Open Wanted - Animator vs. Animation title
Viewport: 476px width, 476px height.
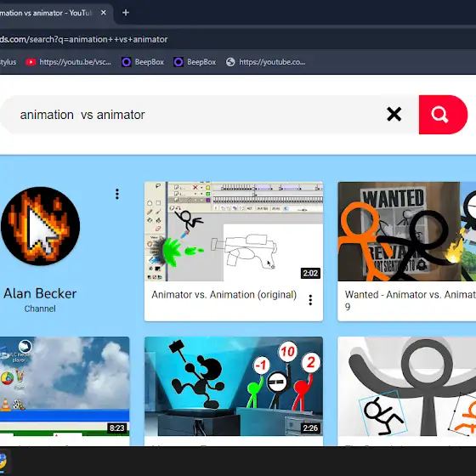[410, 300]
